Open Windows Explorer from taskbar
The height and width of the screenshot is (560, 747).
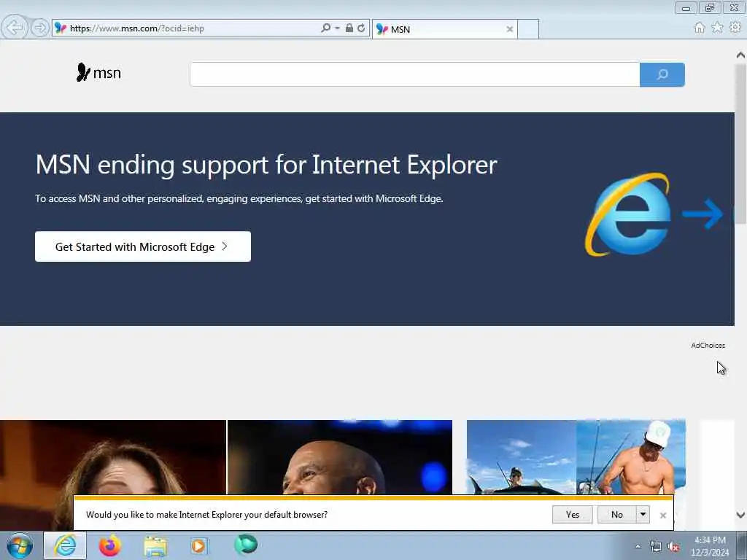(x=155, y=547)
